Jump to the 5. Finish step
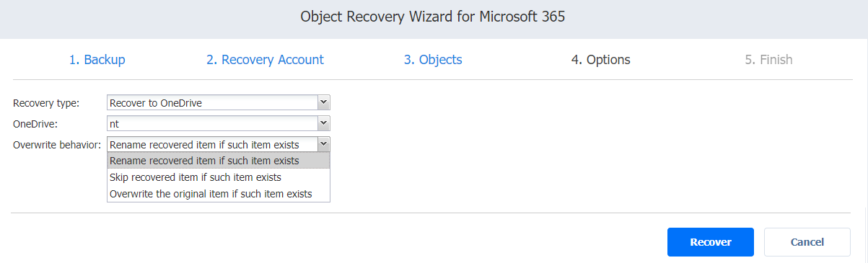Screen dimensions: 868x263 [769, 60]
